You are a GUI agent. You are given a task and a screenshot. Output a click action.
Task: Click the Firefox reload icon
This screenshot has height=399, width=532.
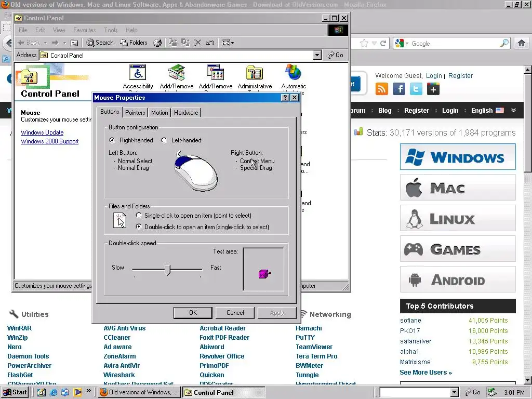[x=383, y=44]
